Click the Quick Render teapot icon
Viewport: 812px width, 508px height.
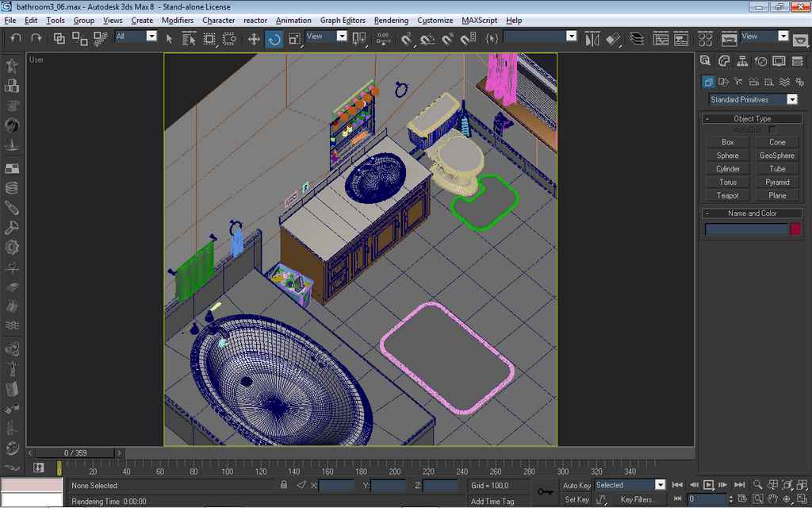click(x=799, y=37)
